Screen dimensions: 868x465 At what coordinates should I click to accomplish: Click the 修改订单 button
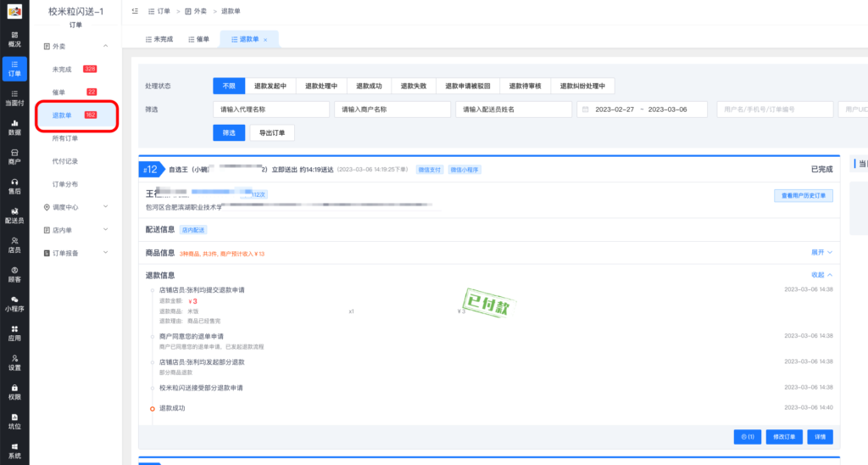784,437
